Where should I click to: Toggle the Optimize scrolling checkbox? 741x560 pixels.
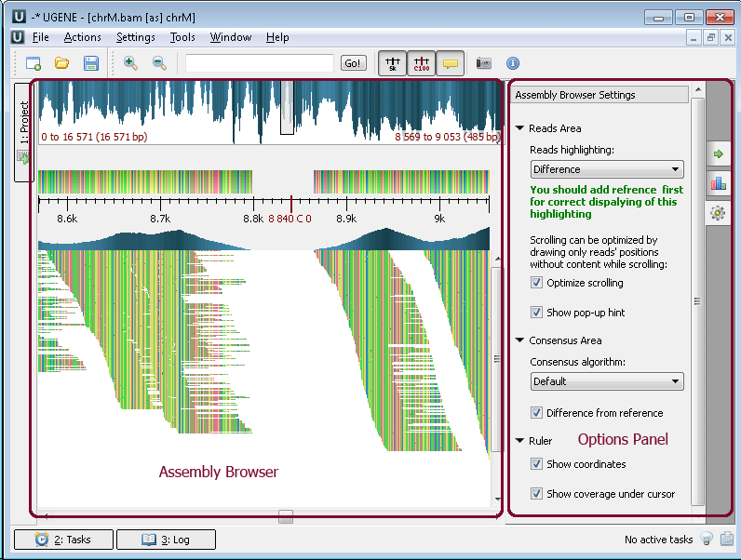(x=536, y=283)
